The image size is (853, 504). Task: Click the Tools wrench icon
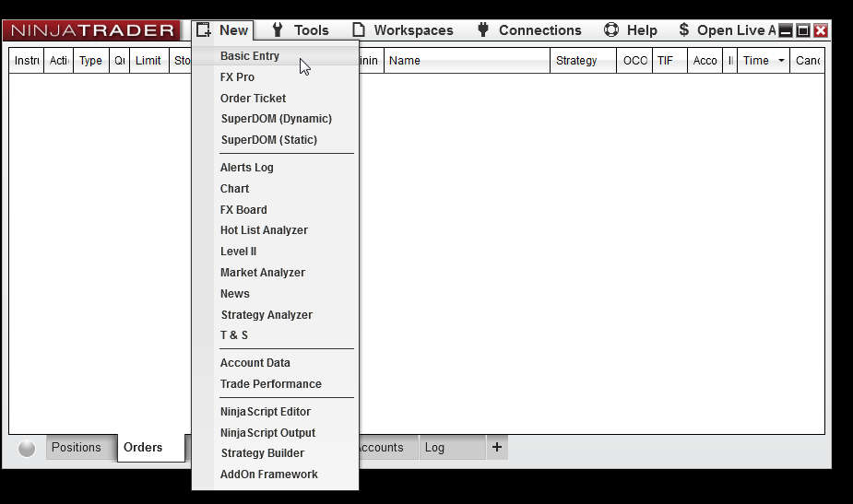click(x=278, y=29)
